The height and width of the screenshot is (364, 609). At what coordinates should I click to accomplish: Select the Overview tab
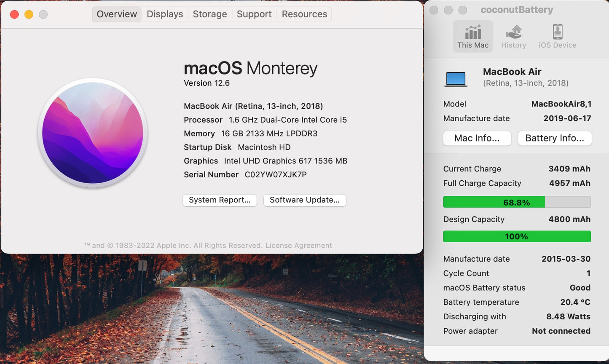pyautogui.click(x=117, y=14)
